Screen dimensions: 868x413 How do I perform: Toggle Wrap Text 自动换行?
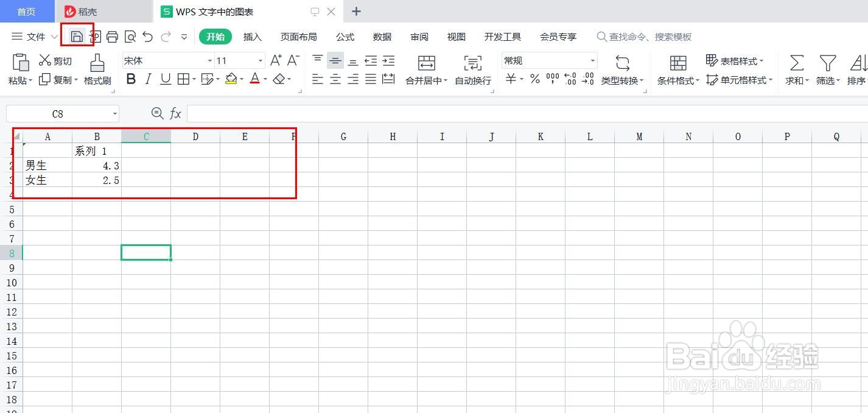click(x=473, y=69)
